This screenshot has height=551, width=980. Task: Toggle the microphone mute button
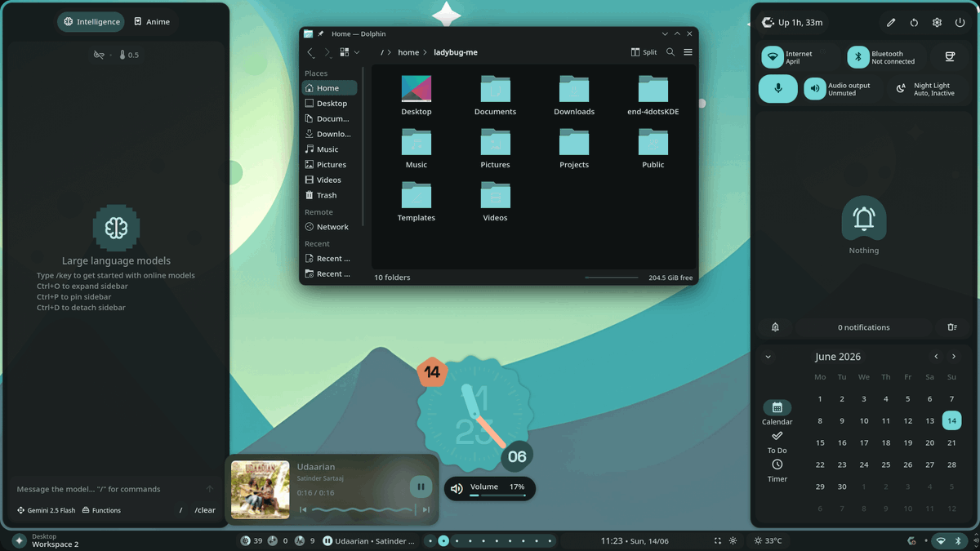(777, 89)
